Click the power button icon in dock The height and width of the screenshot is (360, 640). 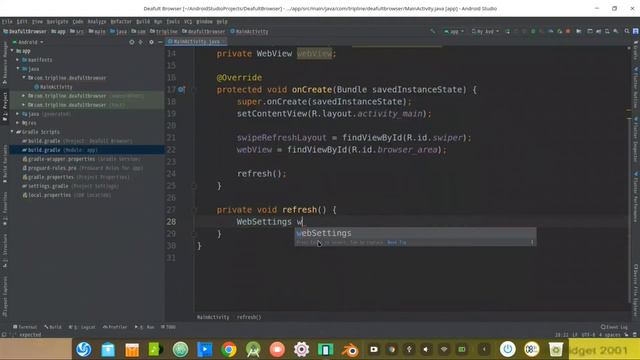508,349
